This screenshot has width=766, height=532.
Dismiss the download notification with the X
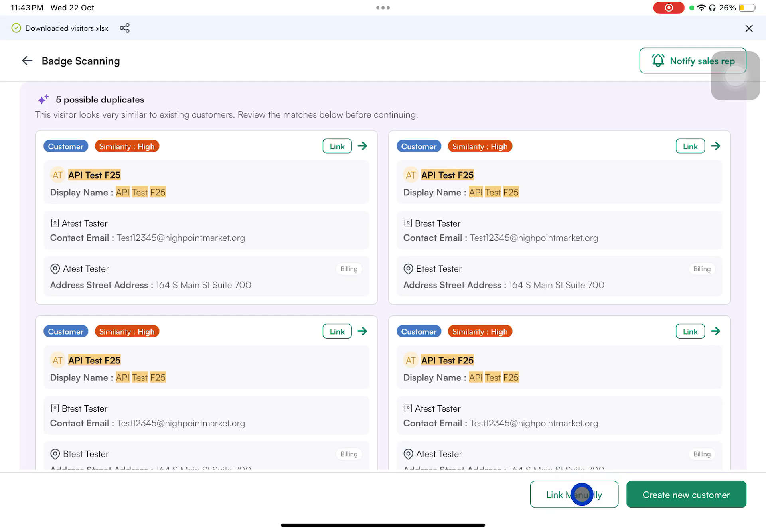click(749, 28)
